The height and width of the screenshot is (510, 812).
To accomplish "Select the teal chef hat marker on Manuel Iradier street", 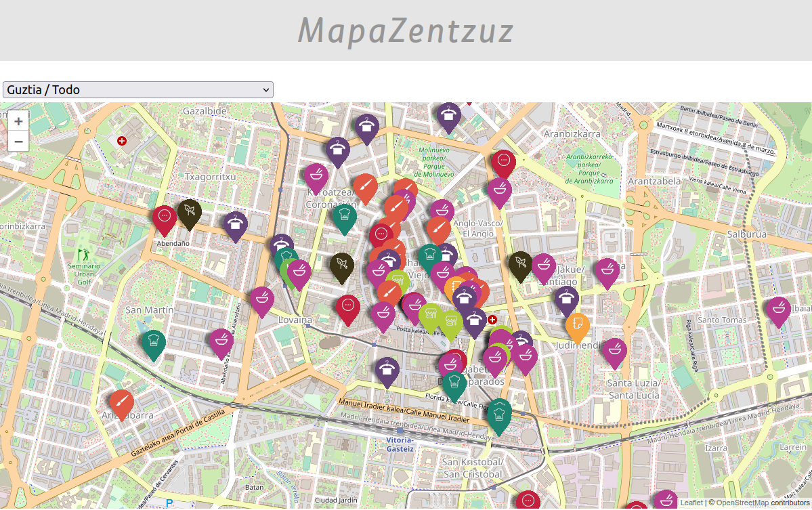I will 499,413.
